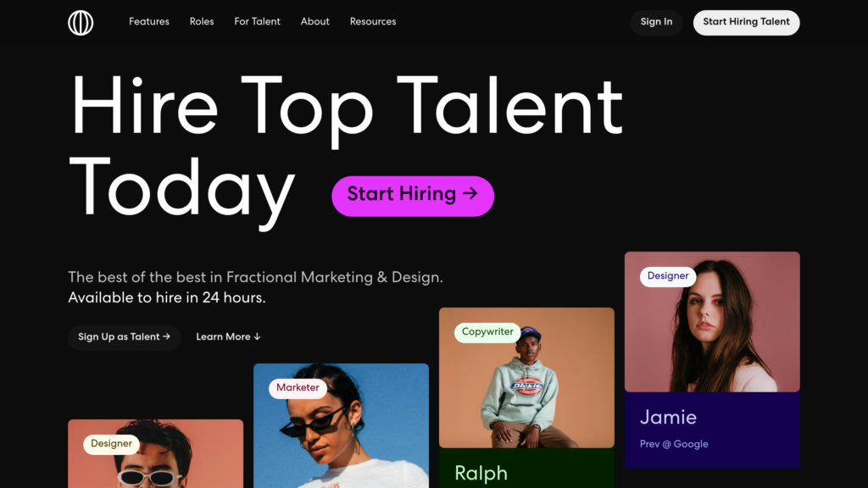Click the Ralph name on green card

[x=481, y=473]
